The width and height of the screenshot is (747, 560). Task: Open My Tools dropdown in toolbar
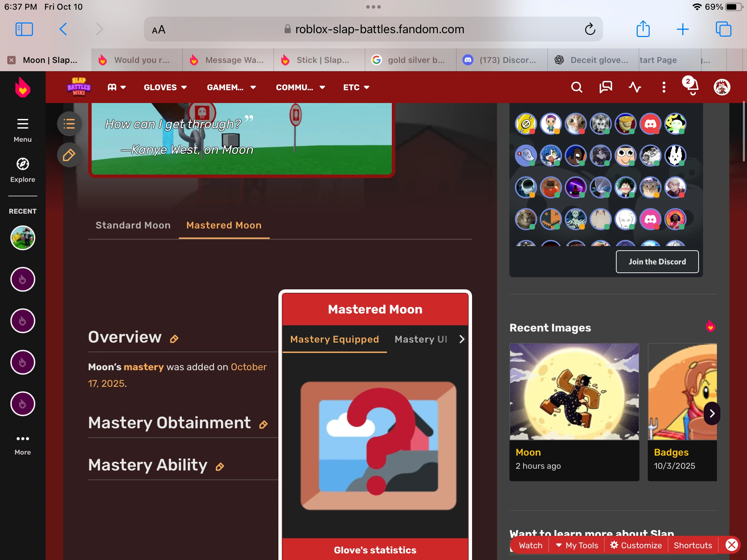click(x=577, y=545)
